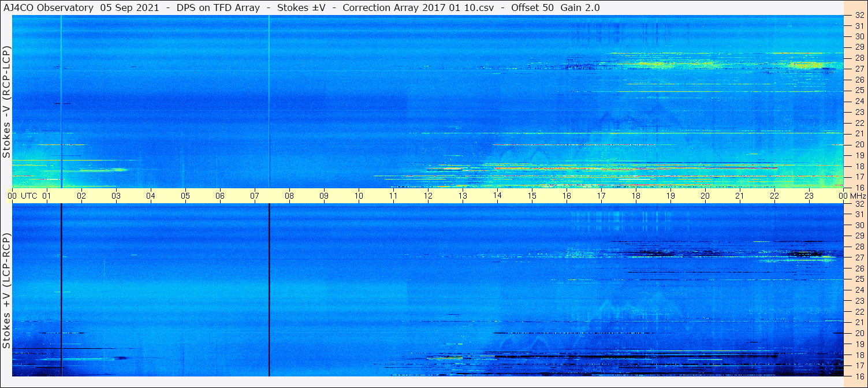Click the "Stokes +V (LCP-RCP)" vertical axis label
The height and width of the screenshot is (388, 868).
coord(7,292)
